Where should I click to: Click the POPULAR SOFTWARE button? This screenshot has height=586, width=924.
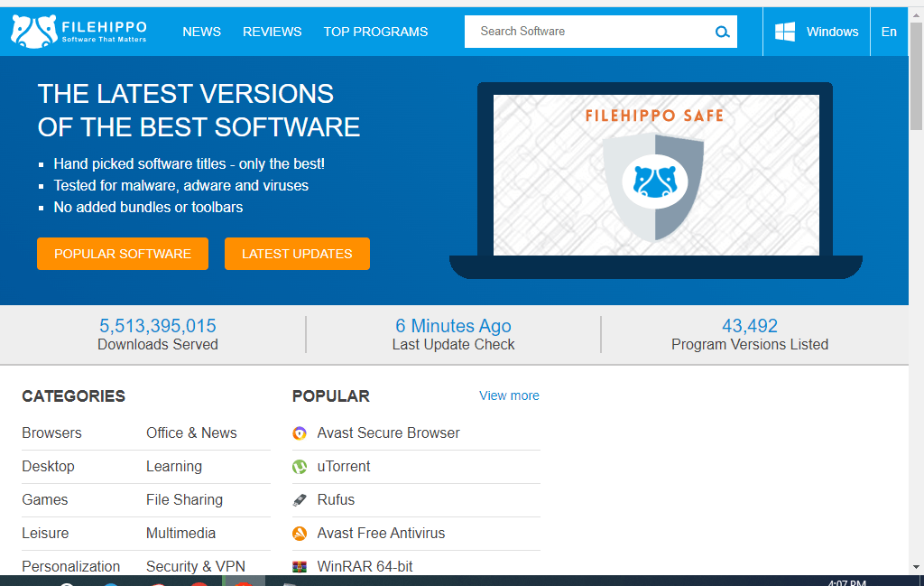(x=123, y=254)
